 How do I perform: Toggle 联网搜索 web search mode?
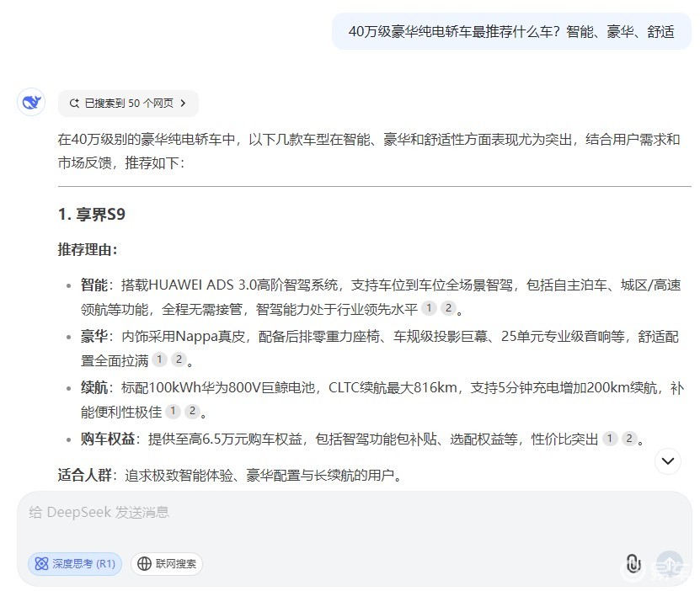(167, 564)
